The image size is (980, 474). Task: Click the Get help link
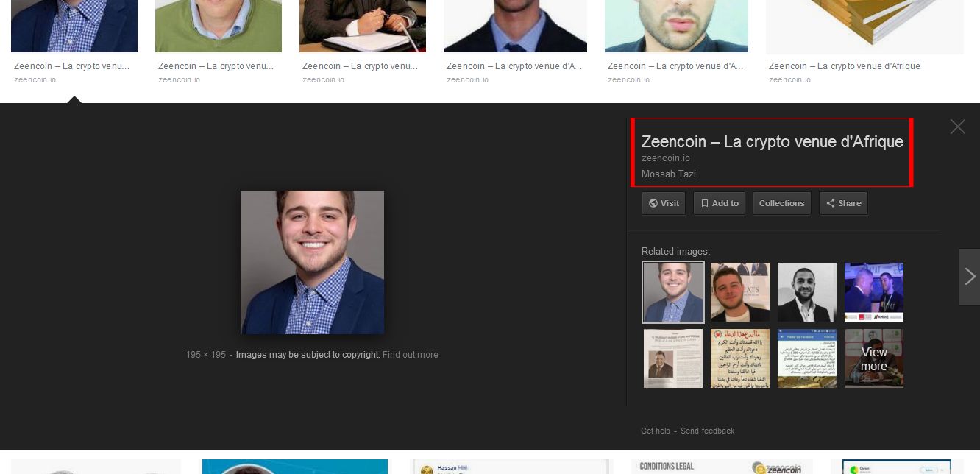656,431
